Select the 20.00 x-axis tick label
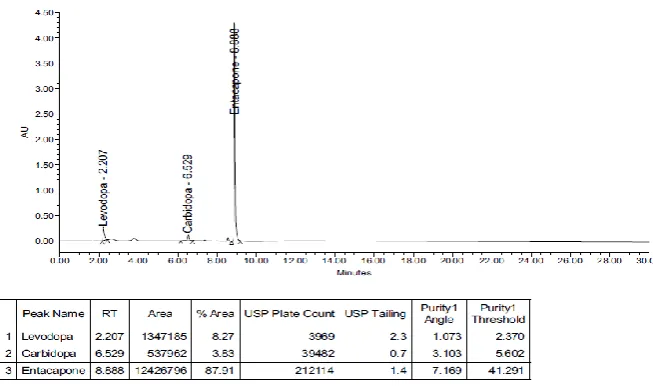The height and width of the screenshot is (386, 653). [x=452, y=261]
